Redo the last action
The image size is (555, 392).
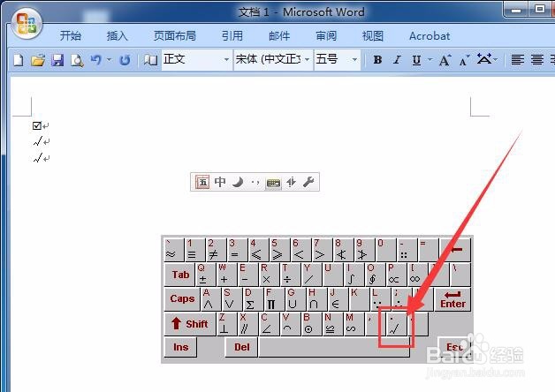coord(125,60)
